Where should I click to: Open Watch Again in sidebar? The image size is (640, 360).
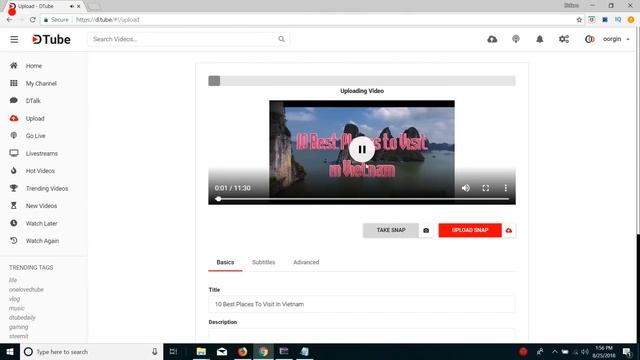[x=42, y=241]
